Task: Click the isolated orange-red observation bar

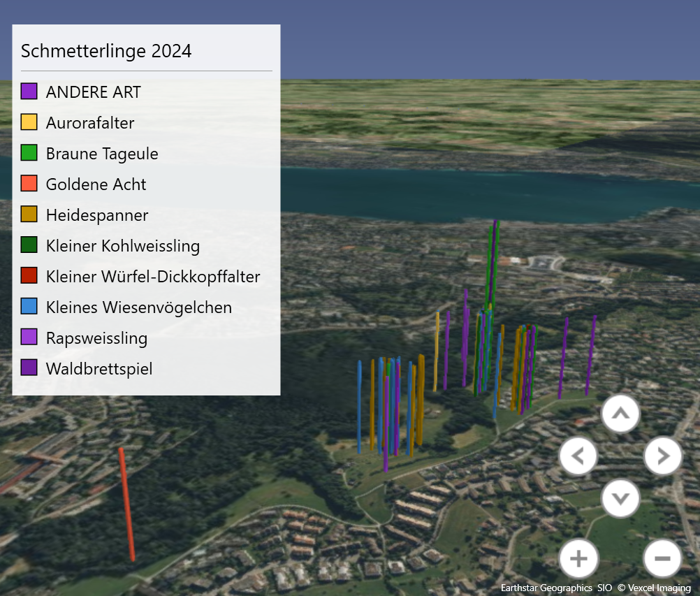Action: (x=126, y=504)
